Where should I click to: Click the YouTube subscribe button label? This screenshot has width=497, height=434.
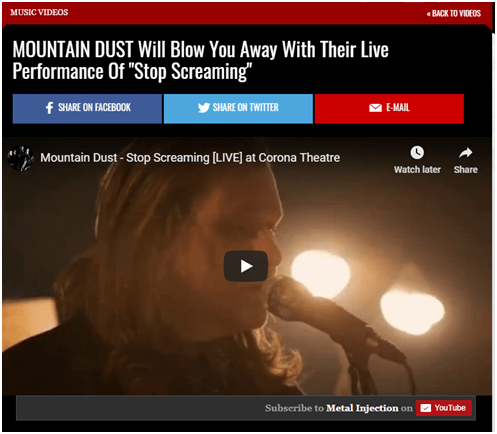click(x=450, y=408)
